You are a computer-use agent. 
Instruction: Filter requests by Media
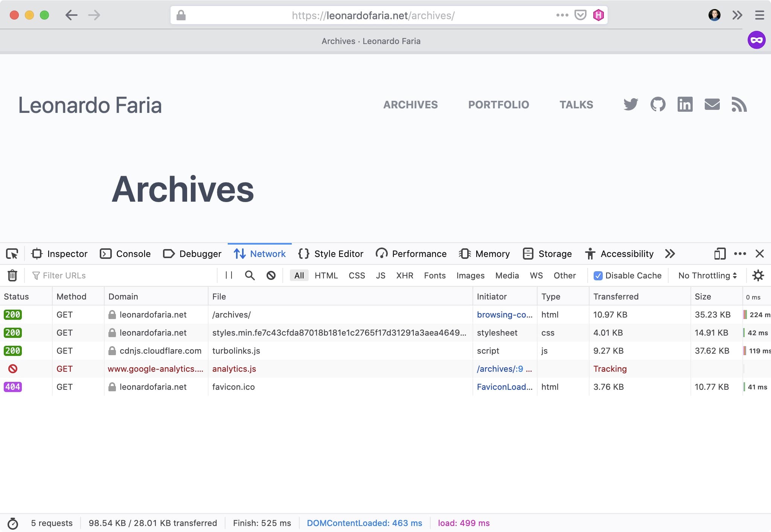[x=507, y=275]
